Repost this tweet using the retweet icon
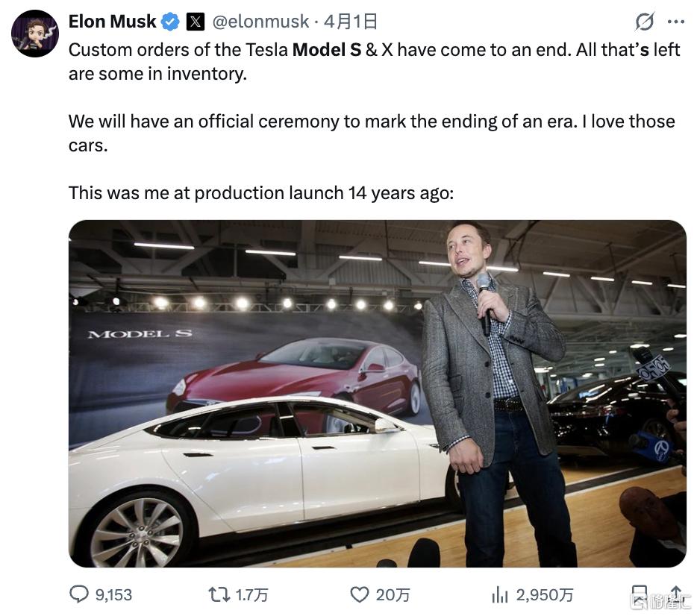This screenshot has height=616, width=697. point(218,594)
